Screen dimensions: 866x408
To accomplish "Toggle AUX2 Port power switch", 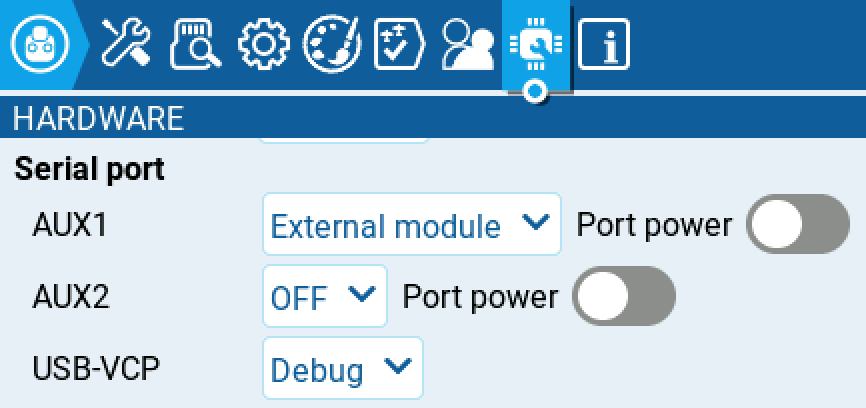I will tap(623, 296).
